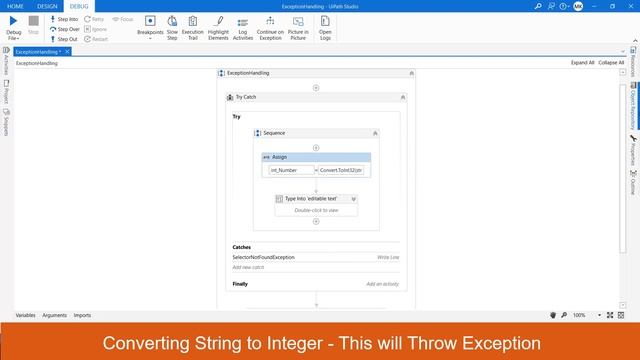
Task: Click Expand All in designer
Action: (582, 62)
